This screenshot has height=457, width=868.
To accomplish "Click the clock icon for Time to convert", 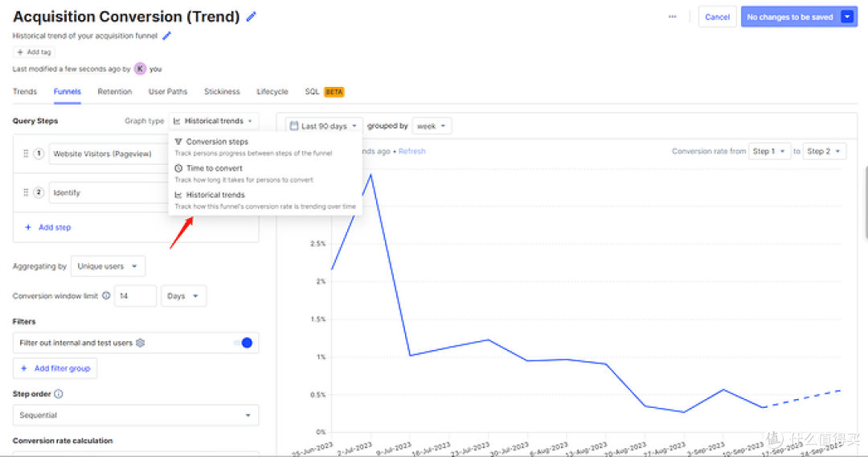I will click(x=178, y=168).
